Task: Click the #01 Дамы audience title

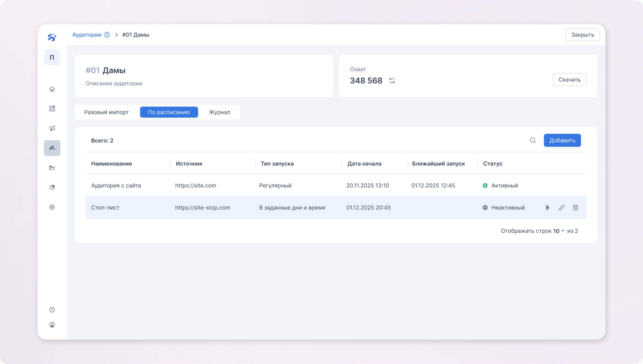Action: click(x=105, y=70)
